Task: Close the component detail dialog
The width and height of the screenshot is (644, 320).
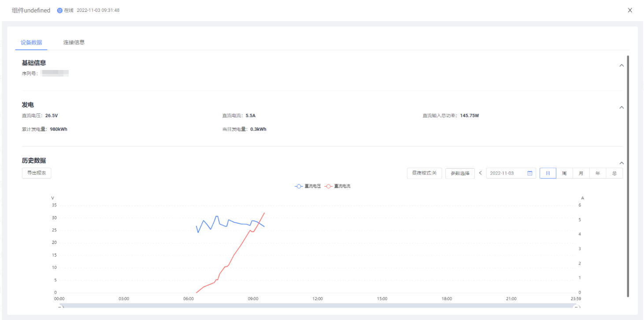Action: [x=630, y=10]
